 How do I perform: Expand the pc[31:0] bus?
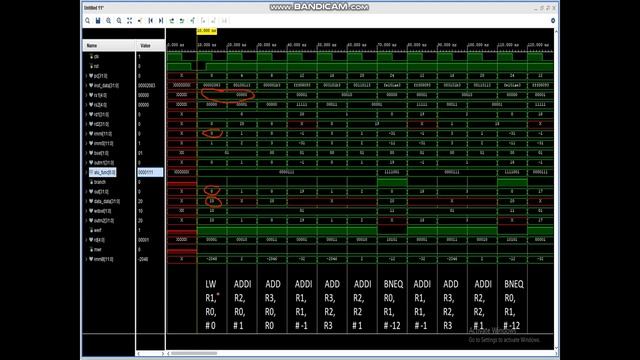tap(87, 76)
